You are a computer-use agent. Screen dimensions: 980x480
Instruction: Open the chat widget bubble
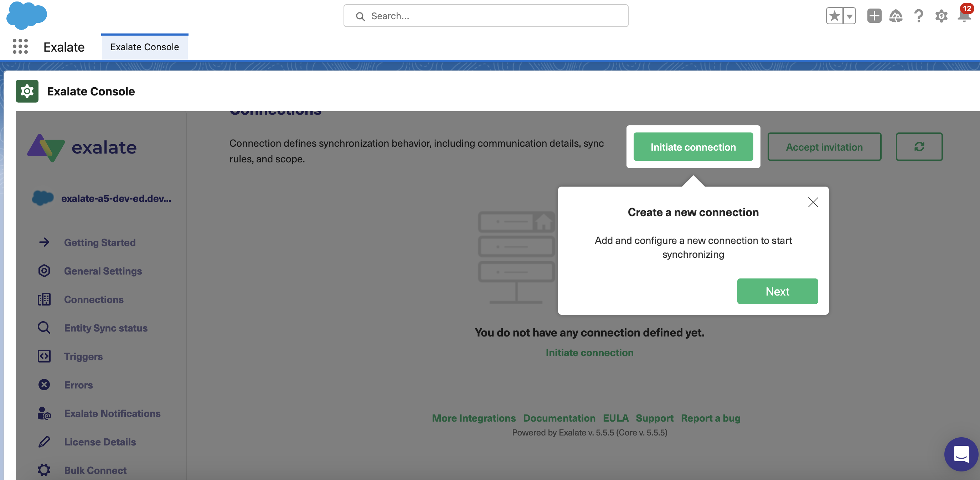click(961, 454)
